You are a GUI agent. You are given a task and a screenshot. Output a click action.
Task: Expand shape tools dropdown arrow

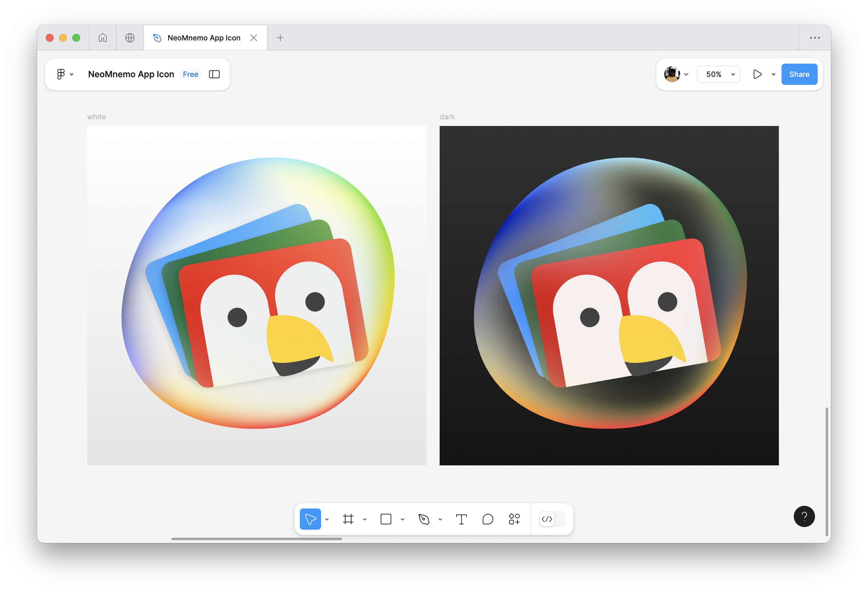(403, 519)
